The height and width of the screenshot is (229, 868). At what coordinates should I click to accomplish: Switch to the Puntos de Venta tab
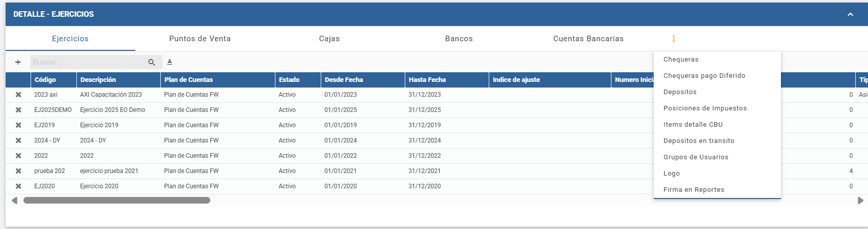pyautogui.click(x=200, y=39)
